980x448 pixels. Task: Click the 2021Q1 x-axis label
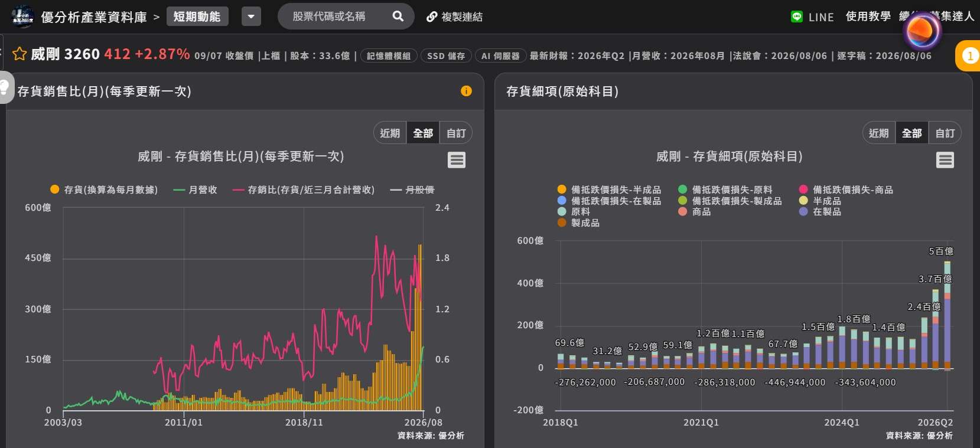pos(701,423)
